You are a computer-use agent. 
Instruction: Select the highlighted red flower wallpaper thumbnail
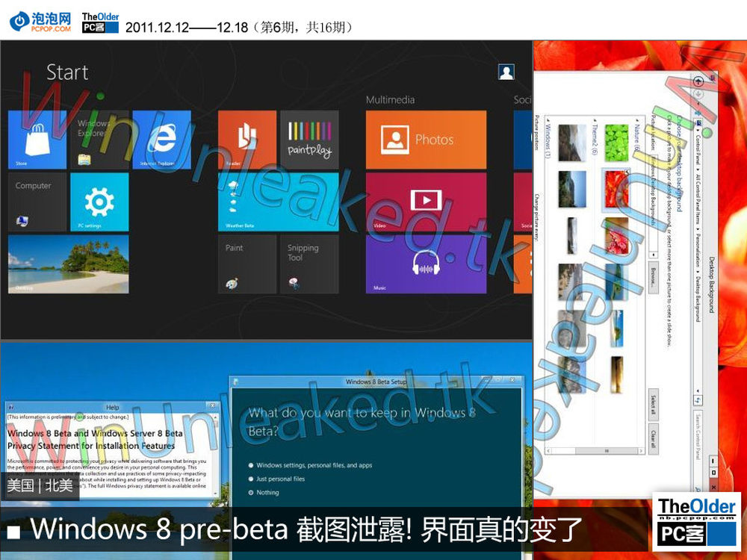coord(616,190)
